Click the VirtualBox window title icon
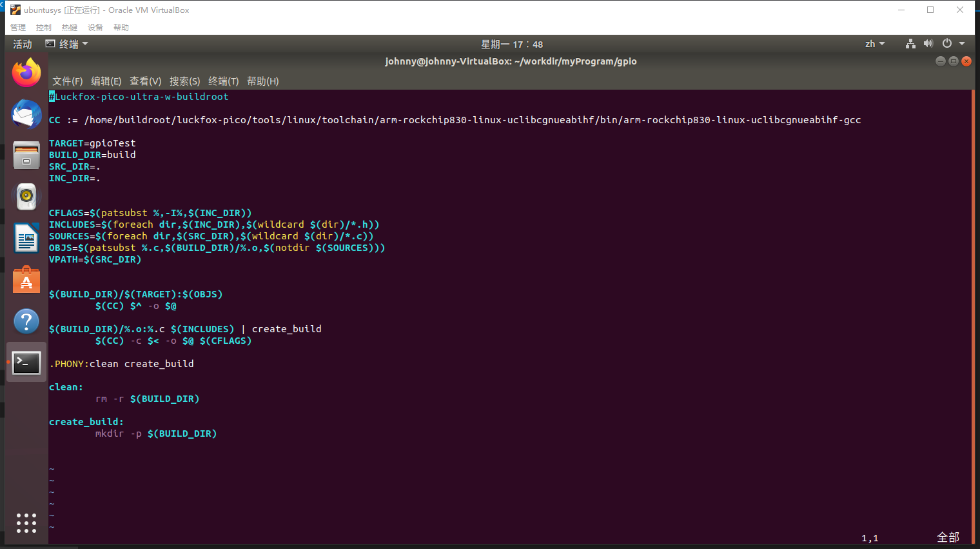This screenshot has height=549, width=980. [15, 10]
